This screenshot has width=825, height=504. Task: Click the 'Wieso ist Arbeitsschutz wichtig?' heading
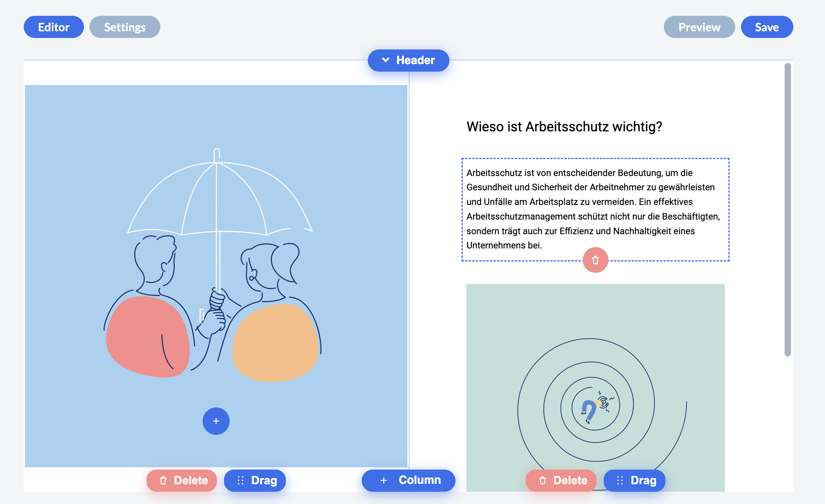pos(564,127)
